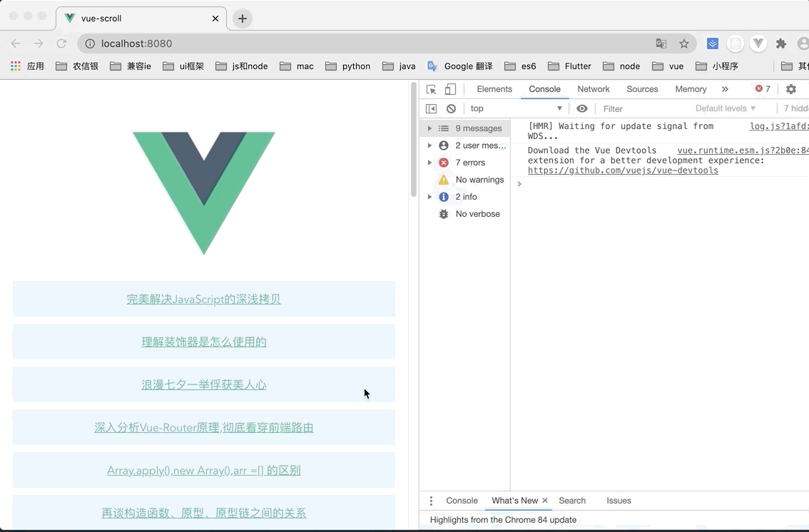Screen dimensions: 809x532
Task: Open the 完美解决JavaScript的深浅拷贝 article link
Action: 204,300
